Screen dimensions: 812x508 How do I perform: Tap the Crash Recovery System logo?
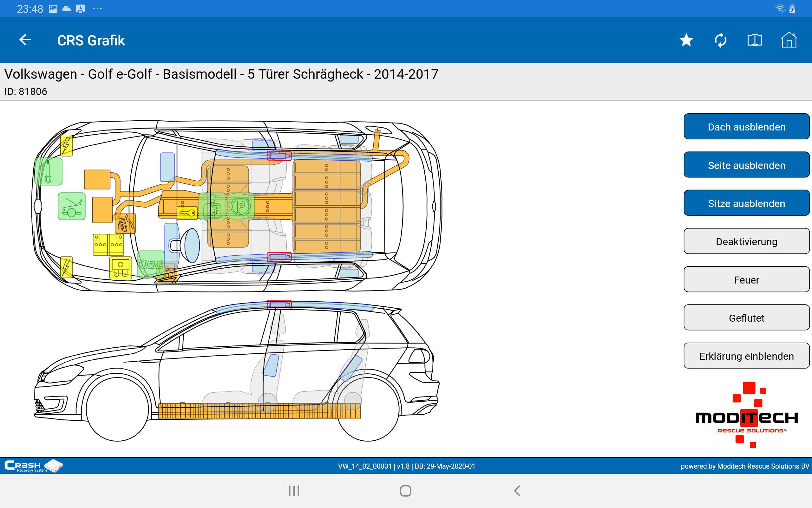(x=34, y=466)
